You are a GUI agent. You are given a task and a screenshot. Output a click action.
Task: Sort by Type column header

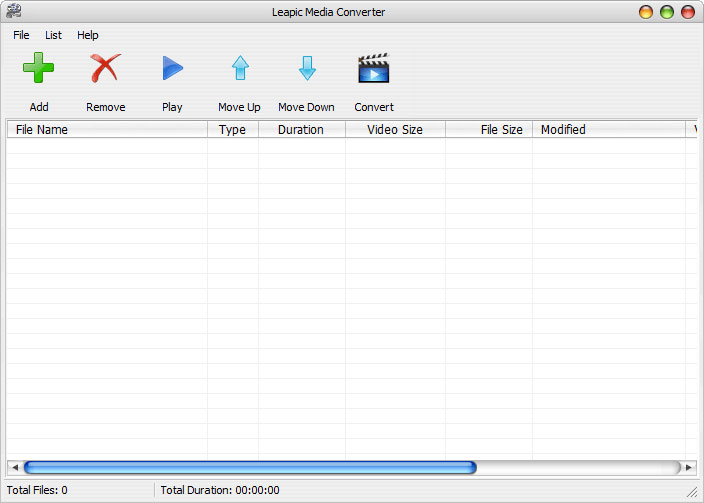233,129
